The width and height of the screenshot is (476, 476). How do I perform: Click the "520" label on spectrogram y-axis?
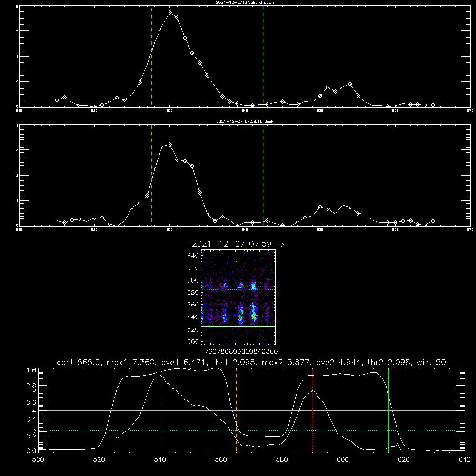click(x=193, y=329)
